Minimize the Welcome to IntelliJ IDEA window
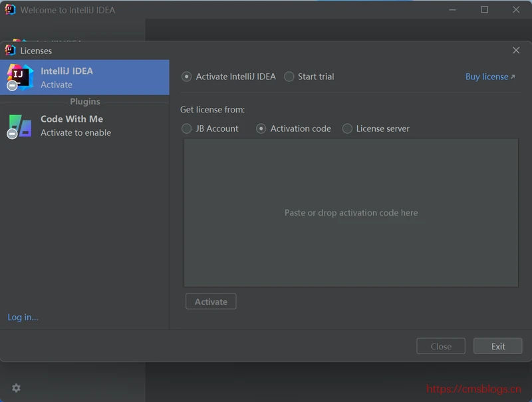The image size is (532, 402). 454,10
